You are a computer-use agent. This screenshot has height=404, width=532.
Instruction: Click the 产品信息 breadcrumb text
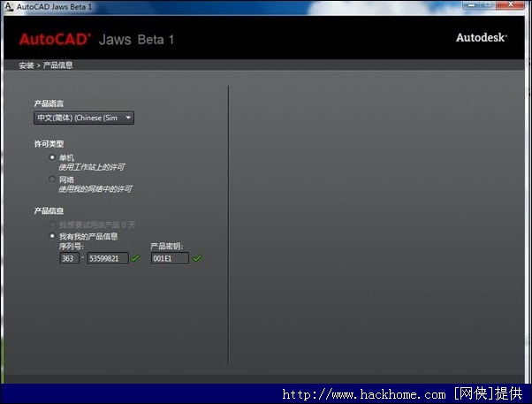pyautogui.click(x=57, y=65)
